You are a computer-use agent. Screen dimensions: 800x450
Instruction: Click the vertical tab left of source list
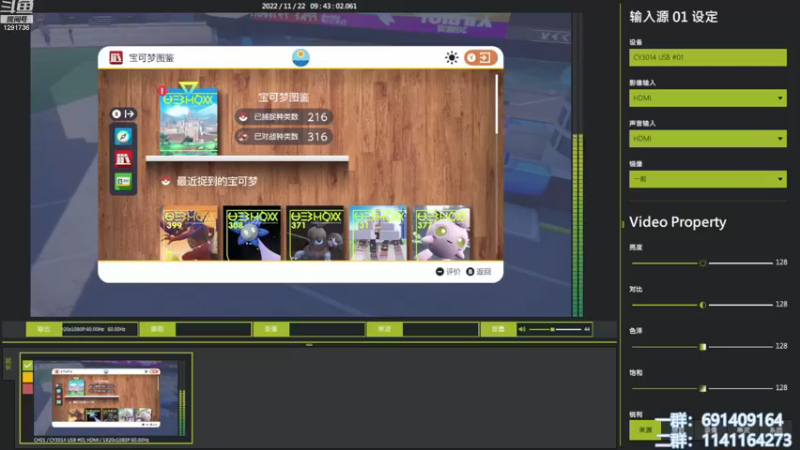pyautogui.click(x=8, y=364)
